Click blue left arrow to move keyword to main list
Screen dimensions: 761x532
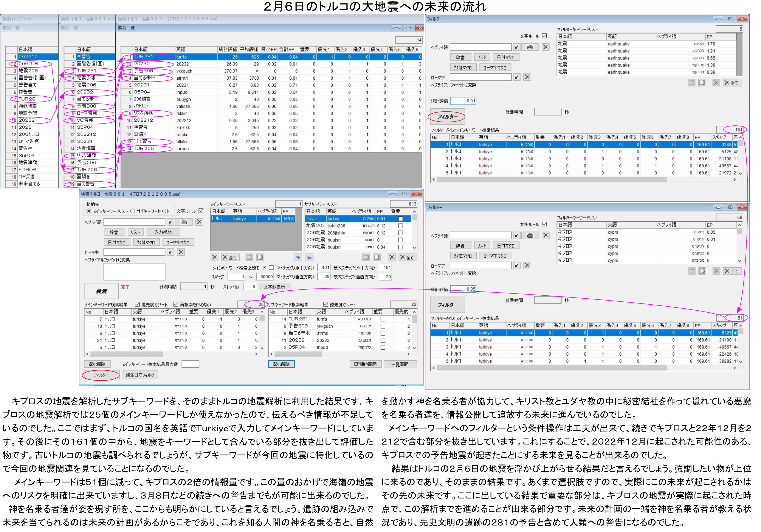[x=309, y=257]
